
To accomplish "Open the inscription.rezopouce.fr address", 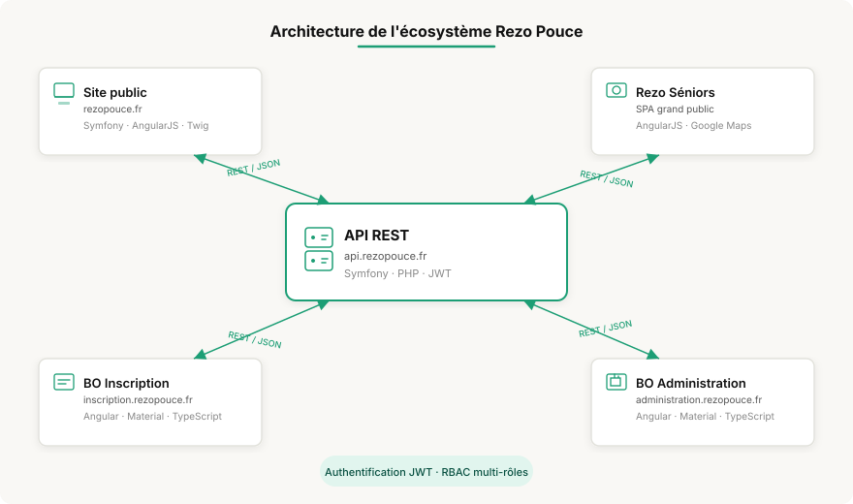I will 138,400.
